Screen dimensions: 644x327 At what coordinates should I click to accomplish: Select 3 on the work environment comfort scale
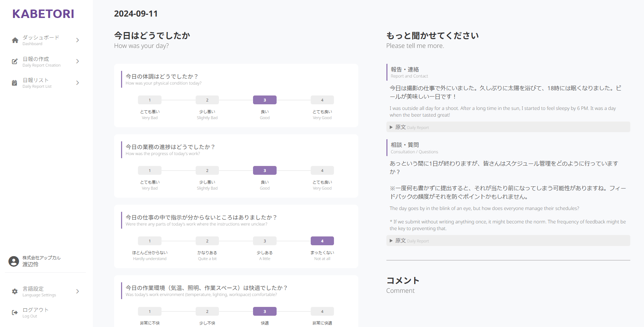tap(265, 311)
